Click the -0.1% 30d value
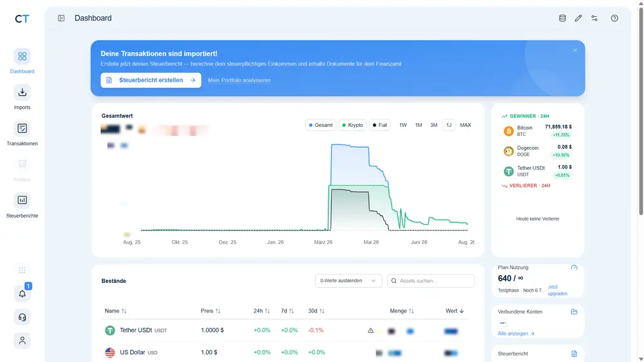Viewport: 644px width, 362px height. [316, 330]
